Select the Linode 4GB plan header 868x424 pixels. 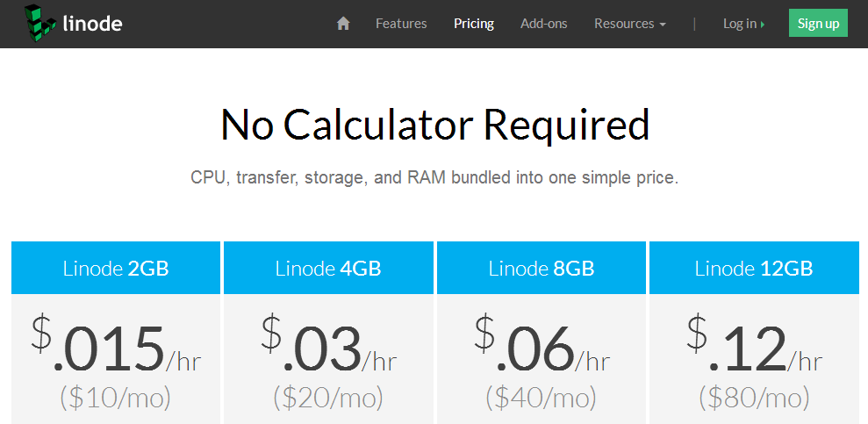tap(328, 268)
